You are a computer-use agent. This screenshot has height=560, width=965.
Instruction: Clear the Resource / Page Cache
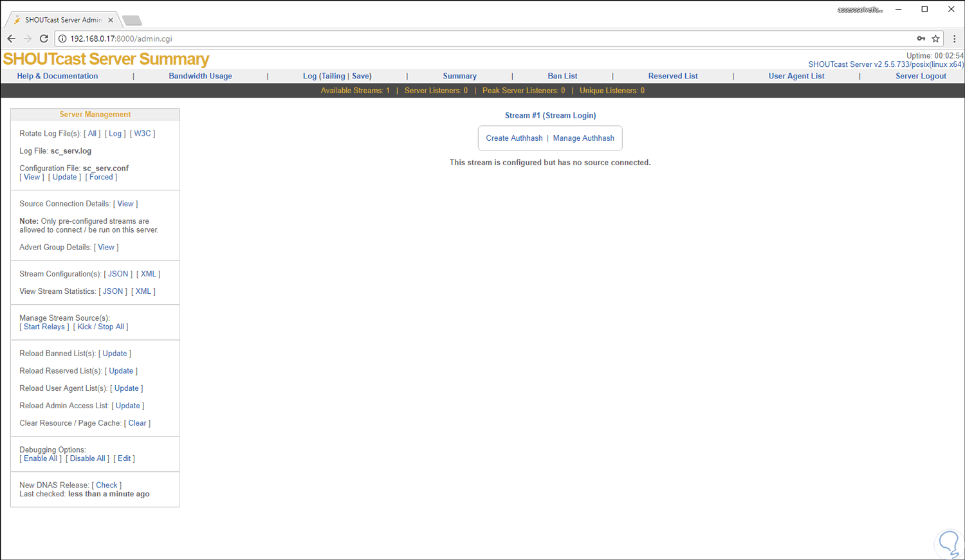(137, 423)
